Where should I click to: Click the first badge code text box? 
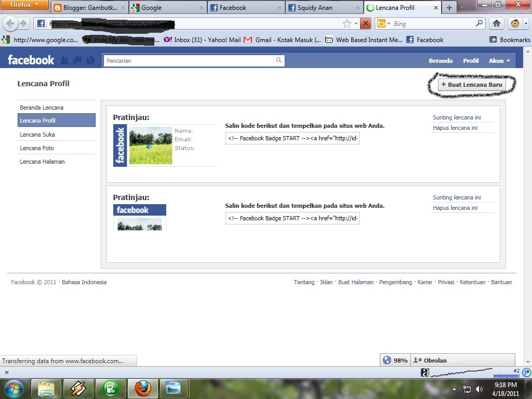[292, 138]
